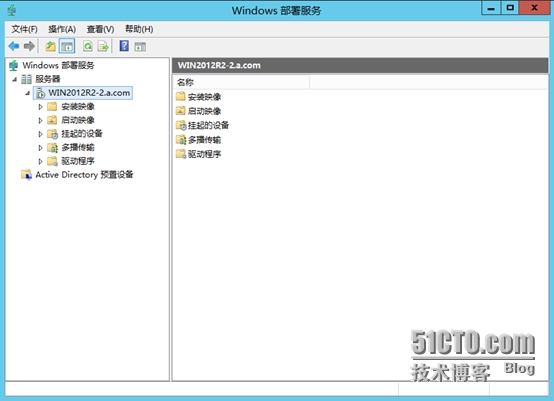The image size is (554, 401).
Task: Select '启动映像' label in left tree
Action: tap(78, 120)
